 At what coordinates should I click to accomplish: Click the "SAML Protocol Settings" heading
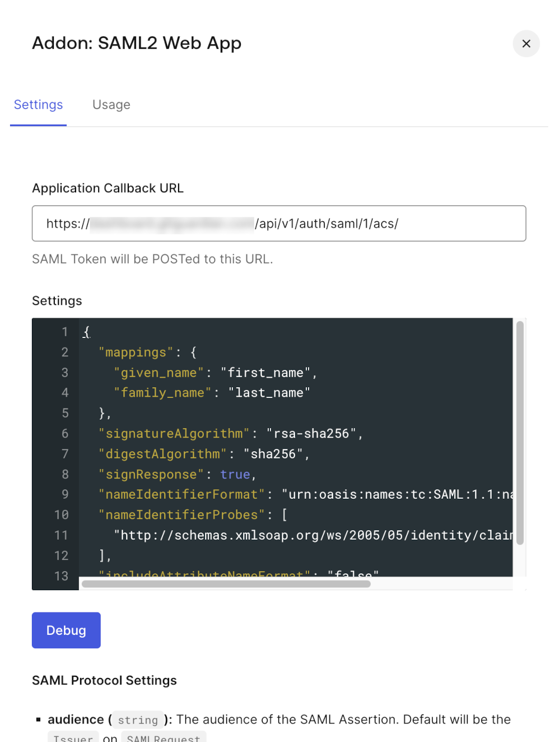(104, 680)
